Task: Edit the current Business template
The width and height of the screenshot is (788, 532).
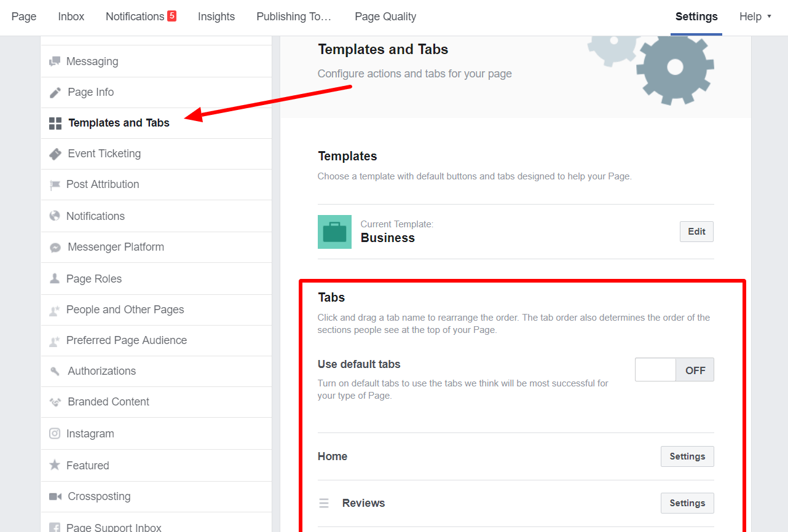Action: 697,232
